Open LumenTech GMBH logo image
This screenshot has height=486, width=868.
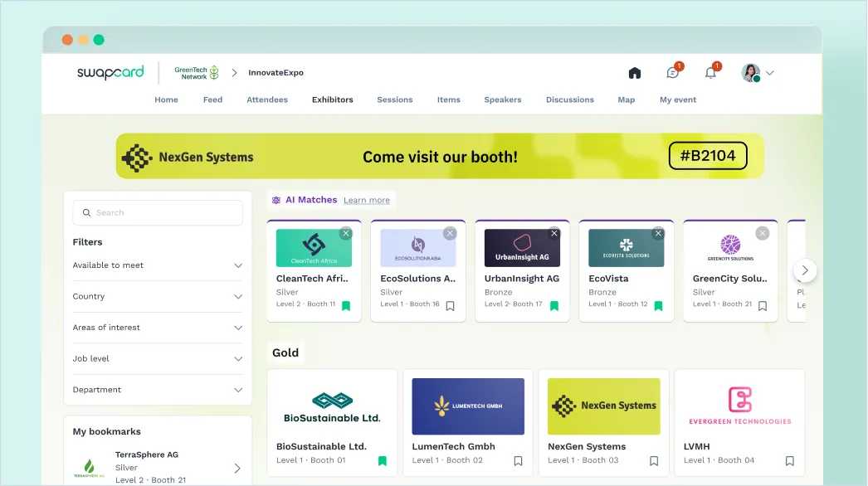coord(468,406)
